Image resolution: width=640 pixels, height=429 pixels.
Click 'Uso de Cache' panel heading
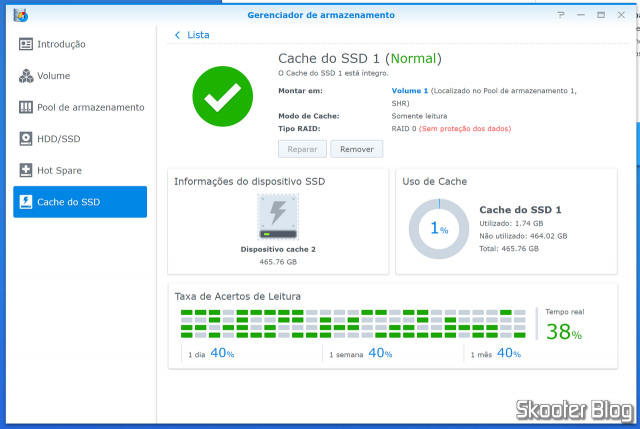tap(435, 182)
